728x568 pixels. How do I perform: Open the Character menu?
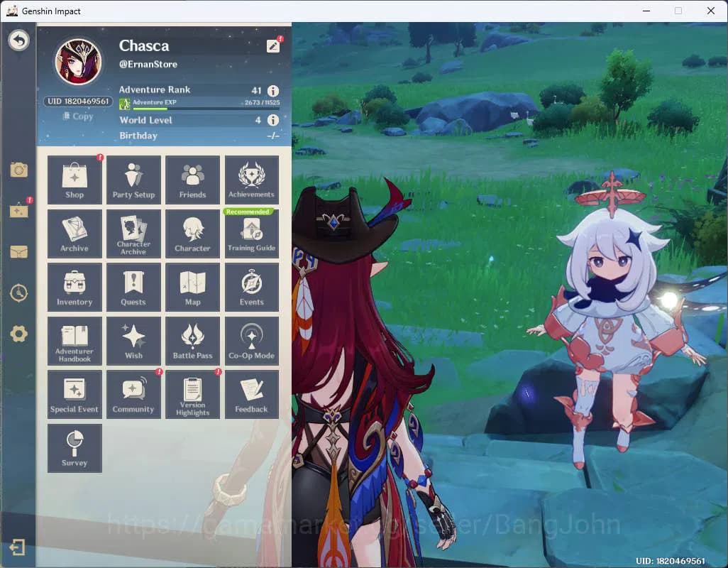193,234
